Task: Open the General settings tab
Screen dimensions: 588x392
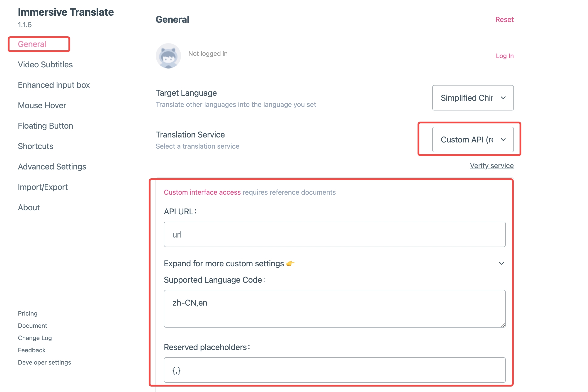Action: 32,44
